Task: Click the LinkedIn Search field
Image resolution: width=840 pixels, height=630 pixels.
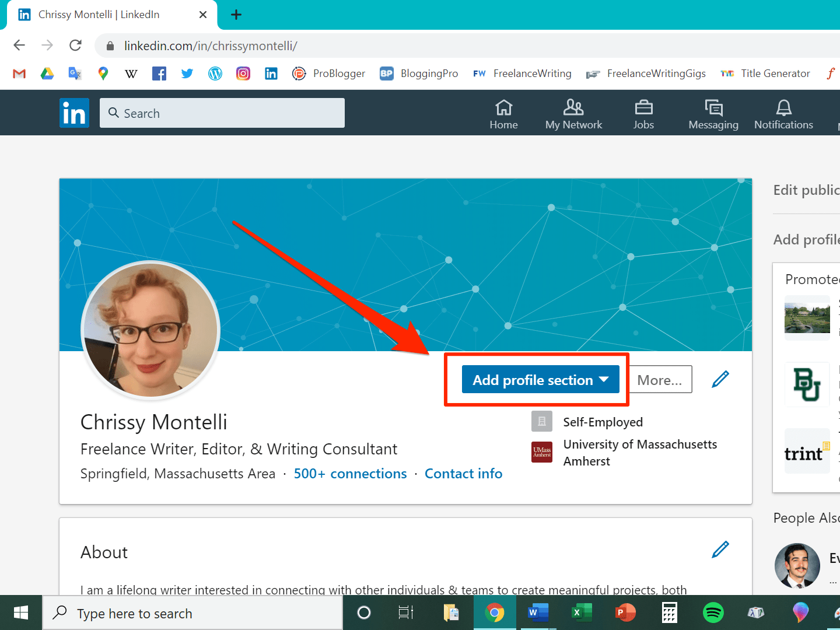Action: (222, 113)
